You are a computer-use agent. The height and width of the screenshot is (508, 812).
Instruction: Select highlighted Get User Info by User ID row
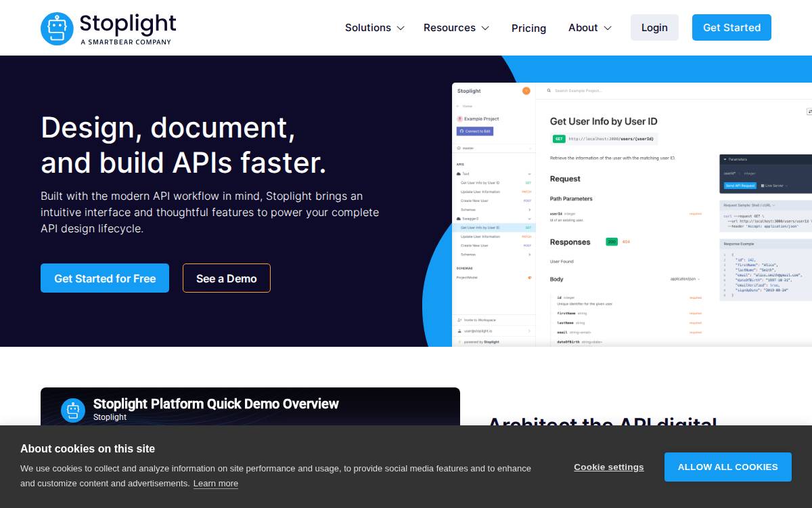(x=494, y=228)
